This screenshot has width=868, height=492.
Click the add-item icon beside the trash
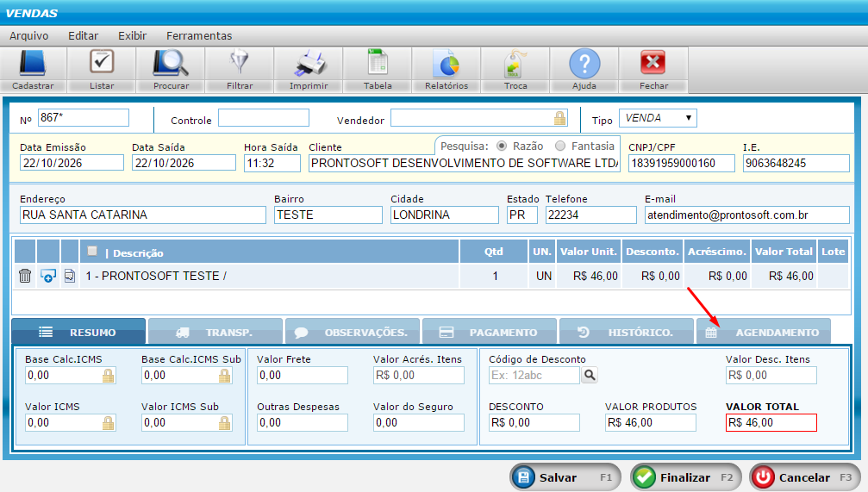coord(48,276)
